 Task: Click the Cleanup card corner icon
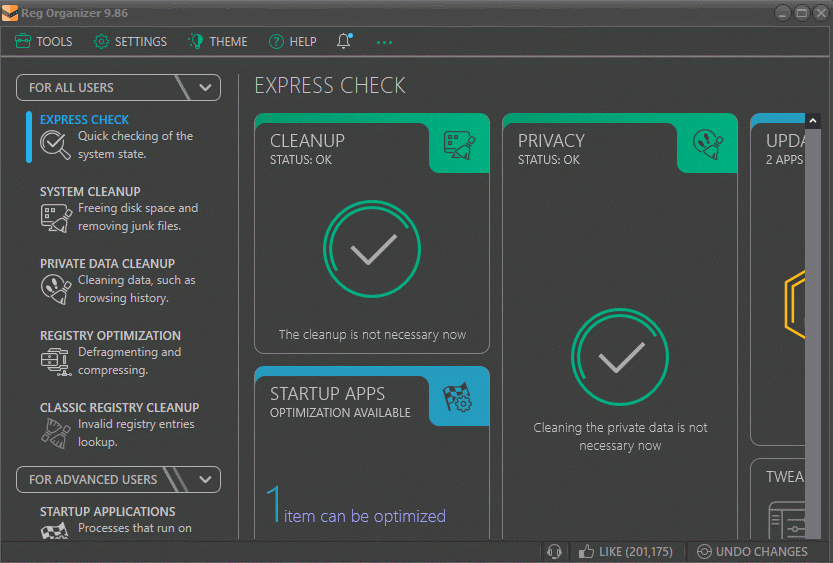click(x=460, y=145)
